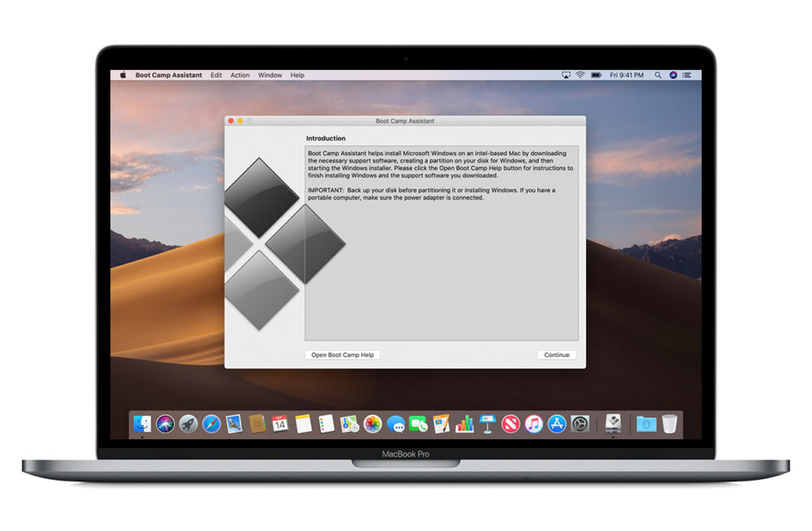
Task: Open the Help menu
Action: coord(297,76)
